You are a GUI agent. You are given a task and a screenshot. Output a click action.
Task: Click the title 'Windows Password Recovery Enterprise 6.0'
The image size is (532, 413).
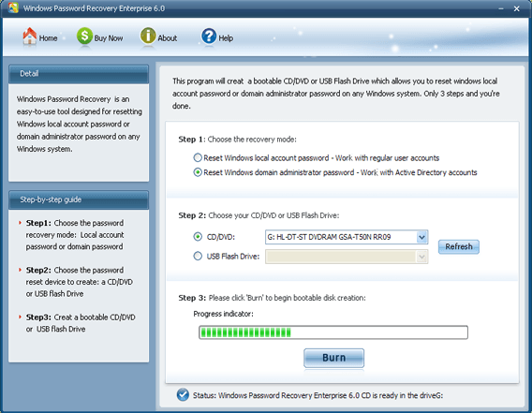[94, 8]
